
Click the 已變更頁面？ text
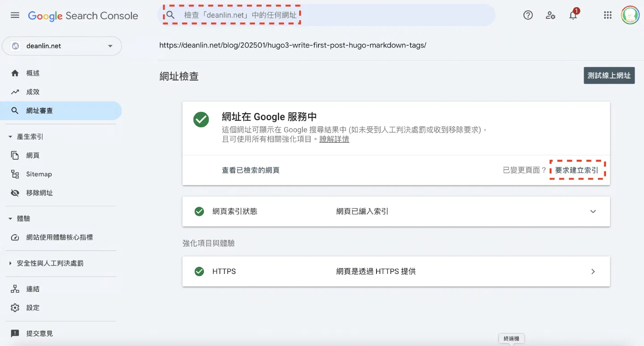coord(525,170)
